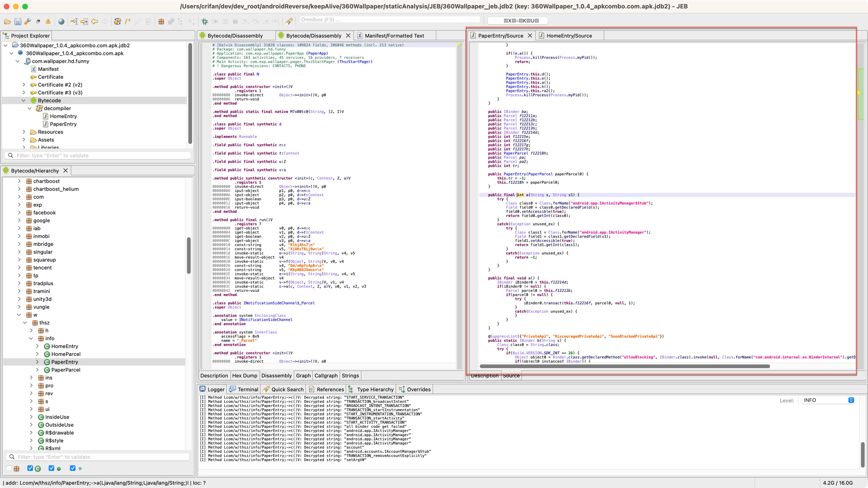Image resolution: width=868 pixels, height=488 pixels.
Task: Click the magnifier in Project Explorer filter
Action: point(11,155)
